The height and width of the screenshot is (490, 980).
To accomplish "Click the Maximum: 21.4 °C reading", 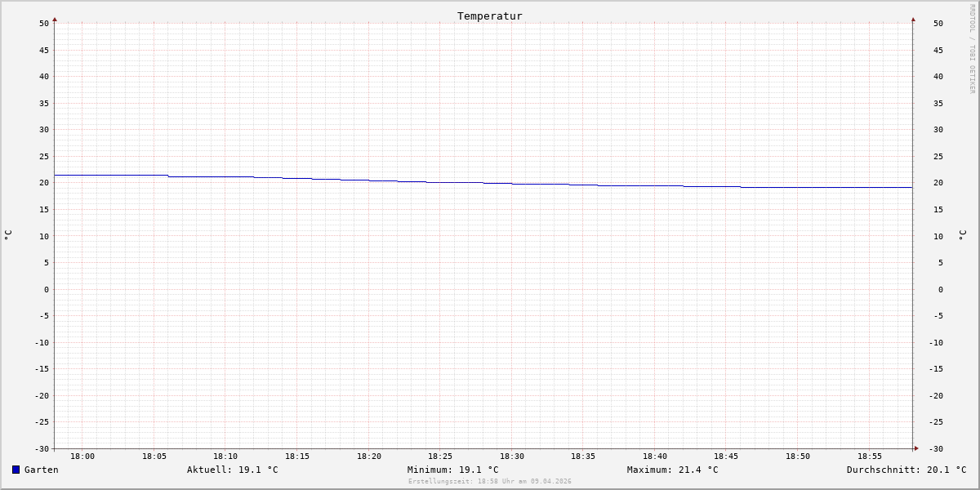I will coord(673,470).
